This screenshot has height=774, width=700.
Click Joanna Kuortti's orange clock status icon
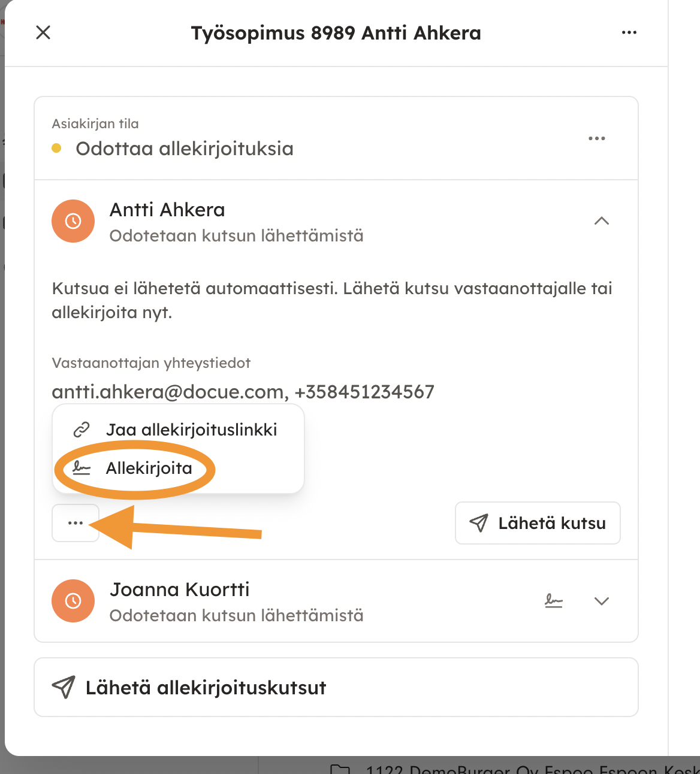tap(73, 601)
